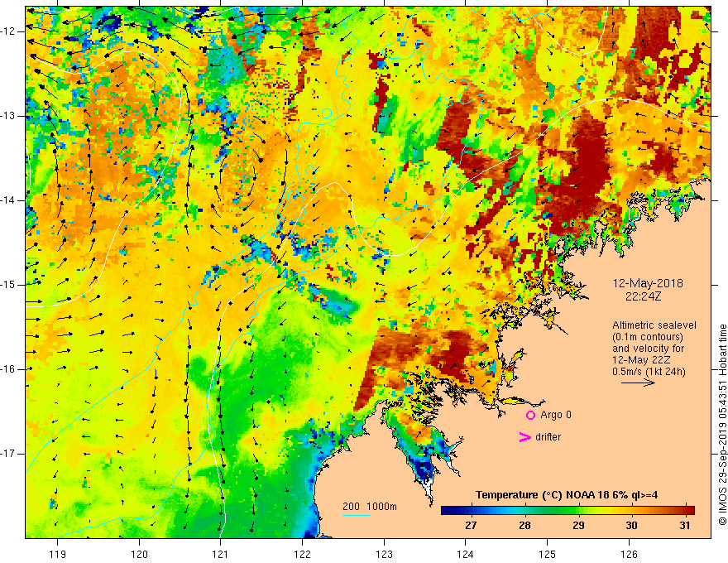The height and width of the screenshot is (563, 728).
Task: Click the '120' longitude axis label
Action: [x=139, y=554]
